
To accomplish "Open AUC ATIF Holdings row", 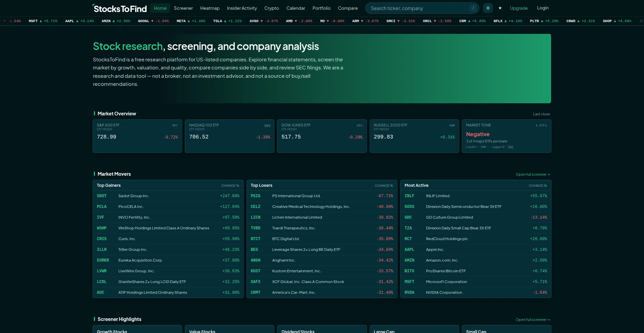I will tap(168, 292).
